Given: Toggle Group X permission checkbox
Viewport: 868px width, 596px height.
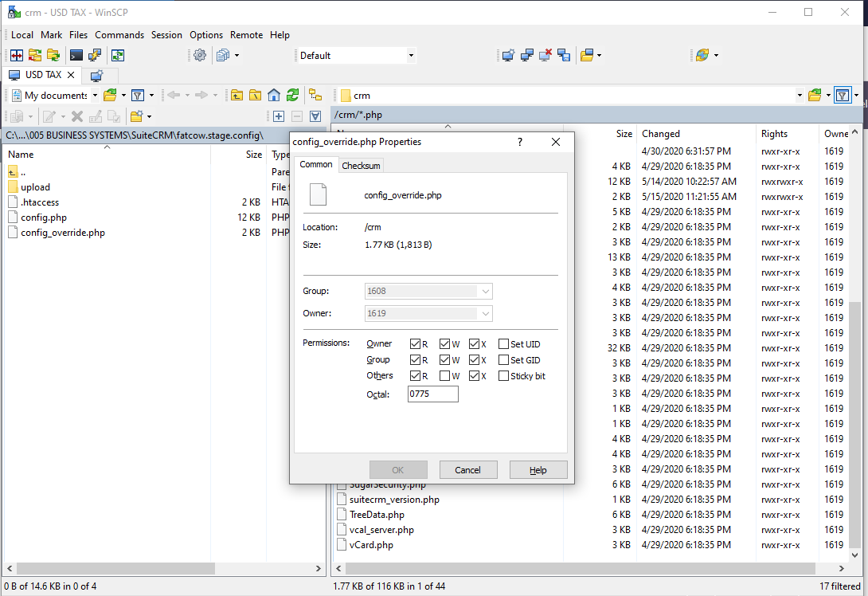Looking at the screenshot, I should point(474,360).
